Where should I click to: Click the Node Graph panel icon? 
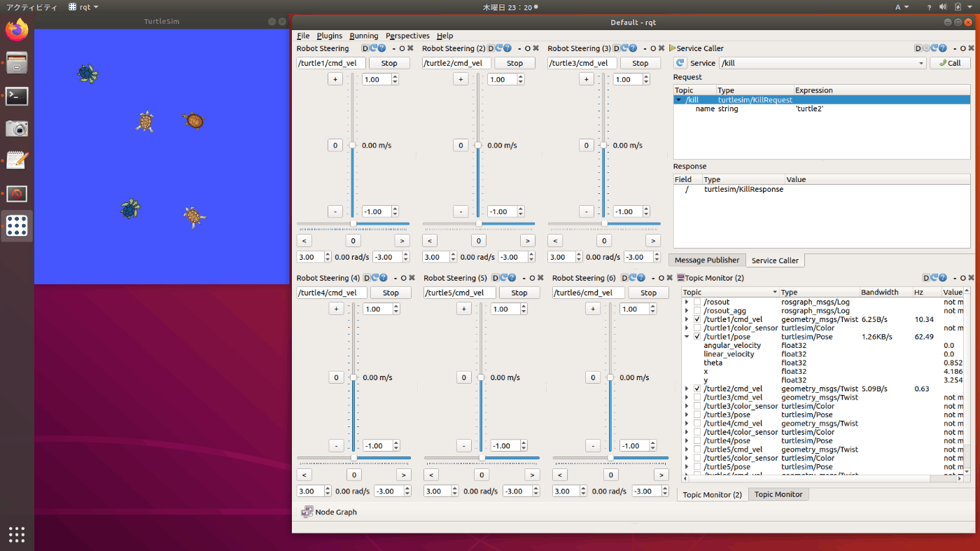coord(307,512)
